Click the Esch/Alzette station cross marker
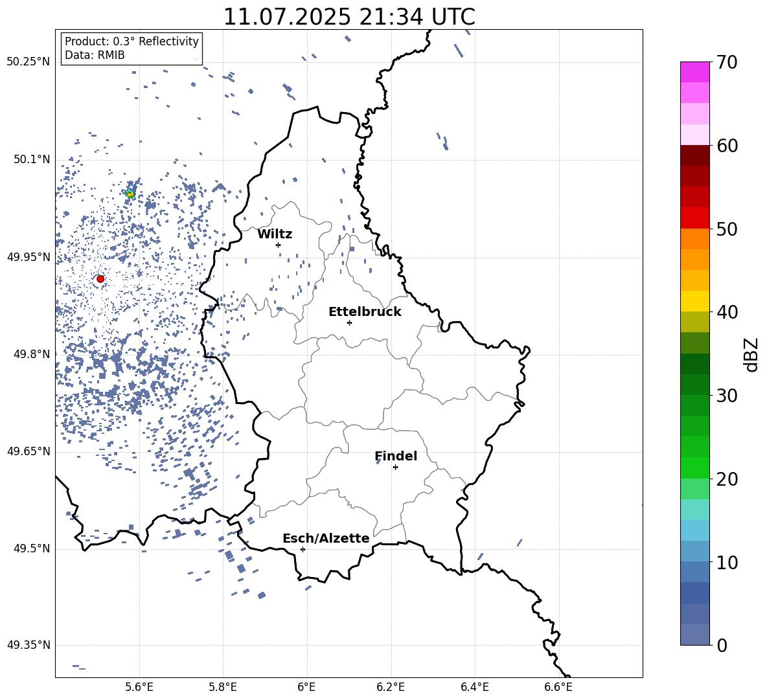The height and width of the screenshot is (700, 767). click(x=303, y=549)
